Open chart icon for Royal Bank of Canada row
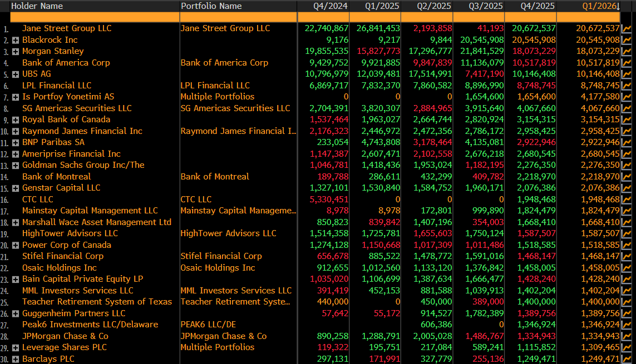The width and height of the screenshot is (636, 364). (627, 119)
